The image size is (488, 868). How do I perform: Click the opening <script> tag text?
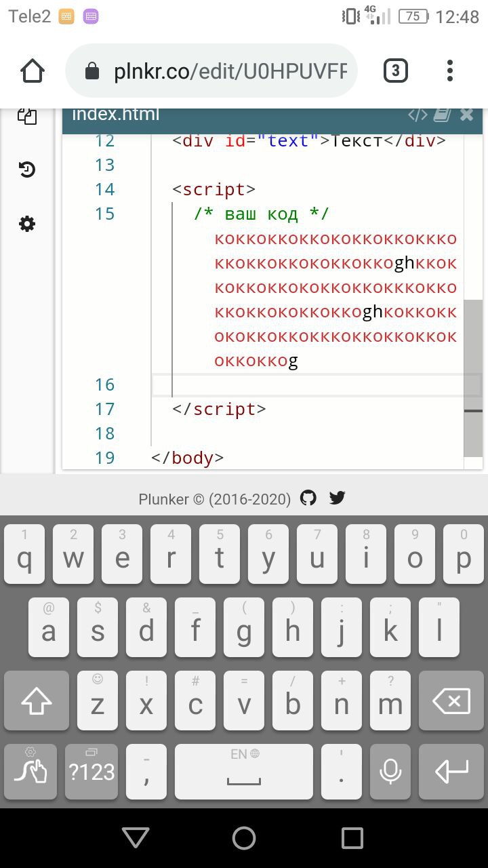point(214,189)
